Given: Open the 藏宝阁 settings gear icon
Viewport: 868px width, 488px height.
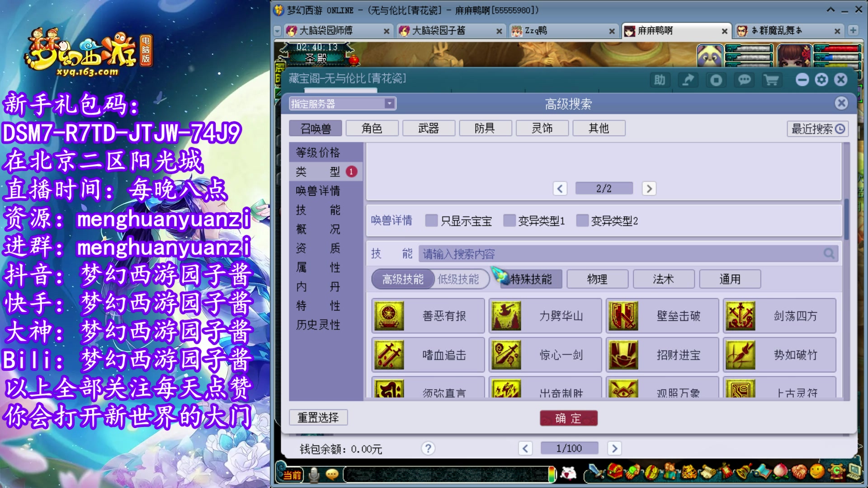Looking at the screenshot, I should pos(821,80).
